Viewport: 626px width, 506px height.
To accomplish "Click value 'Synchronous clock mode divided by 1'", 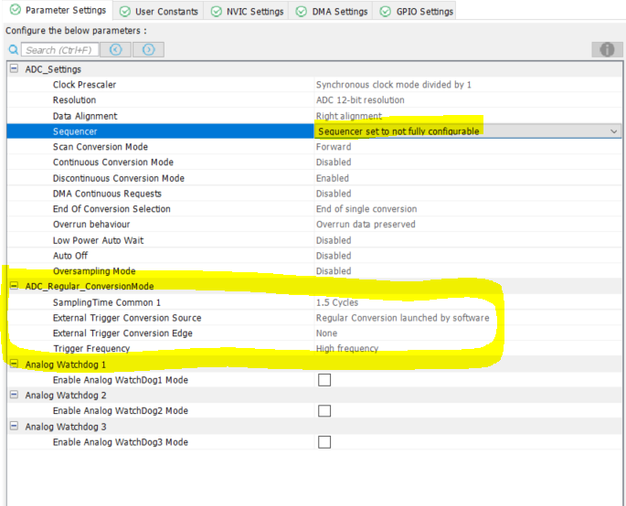I will (x=394, y=85).
